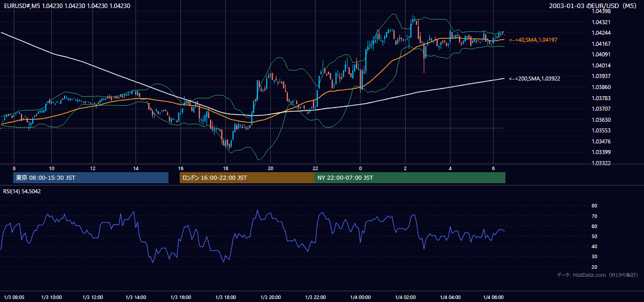Click price level 1.03783 on axis
Viewport: 644px width, 302px height.
point(601,98)
